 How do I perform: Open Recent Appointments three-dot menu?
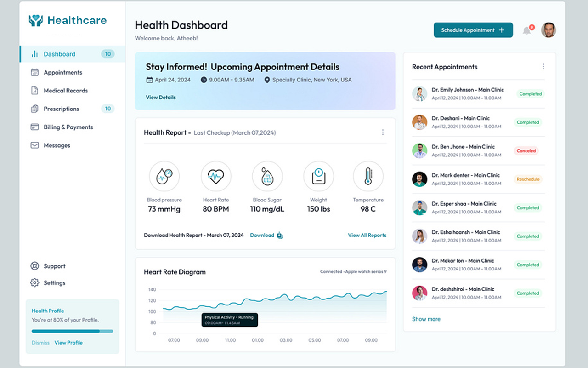pyautogui.click(x=543, y=67)
